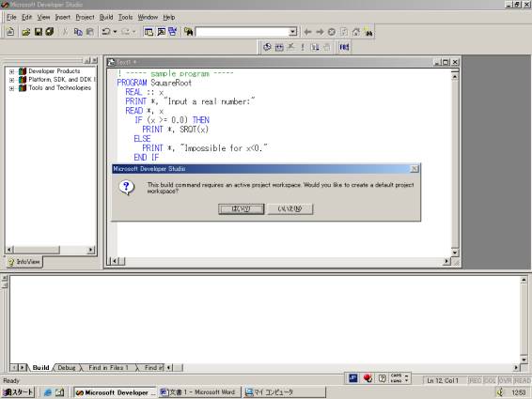Open the Edit menu
The image size is (532, 399).
coord(27,17)
